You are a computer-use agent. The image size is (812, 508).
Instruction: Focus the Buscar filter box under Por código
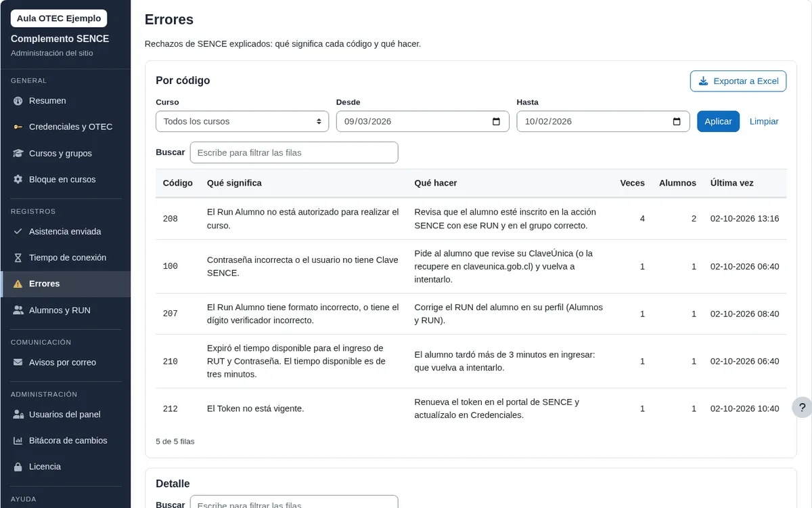coord(294,152)
